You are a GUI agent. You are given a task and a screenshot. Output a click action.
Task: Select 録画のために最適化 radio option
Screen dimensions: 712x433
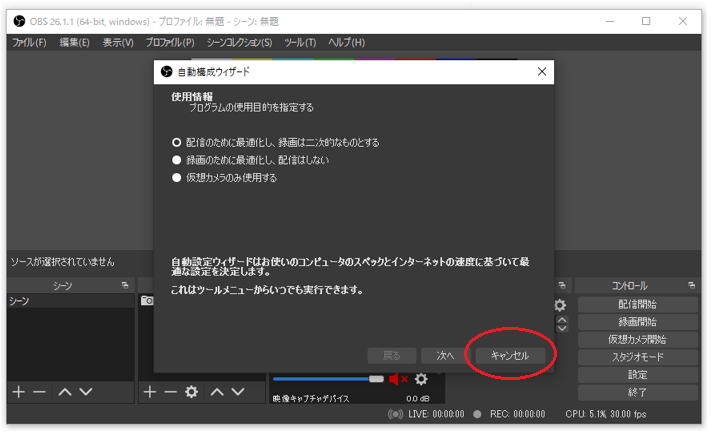[177, 160]
